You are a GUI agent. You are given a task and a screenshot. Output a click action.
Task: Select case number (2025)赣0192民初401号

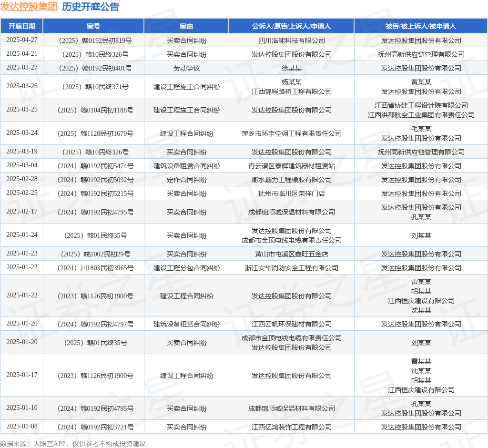tap(95, 68)
